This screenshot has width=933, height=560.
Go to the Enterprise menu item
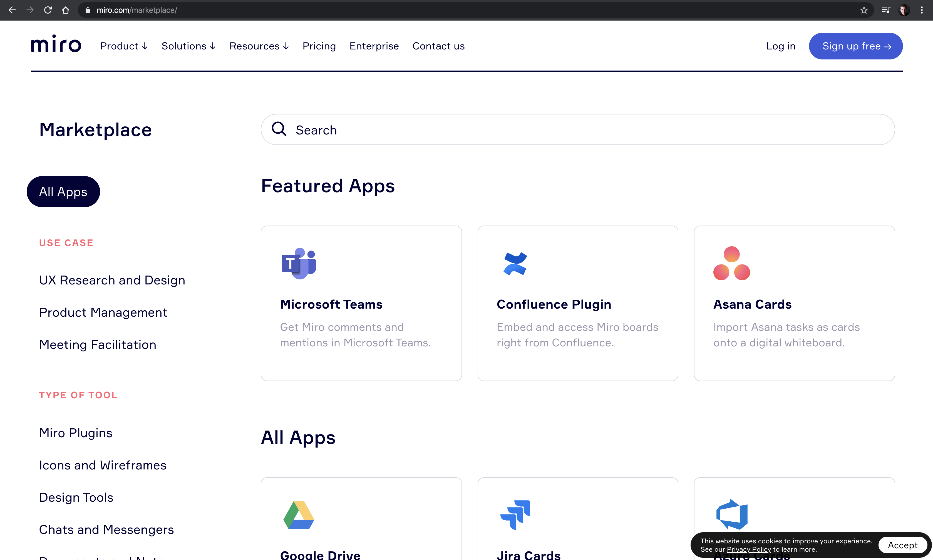(374, 46)
